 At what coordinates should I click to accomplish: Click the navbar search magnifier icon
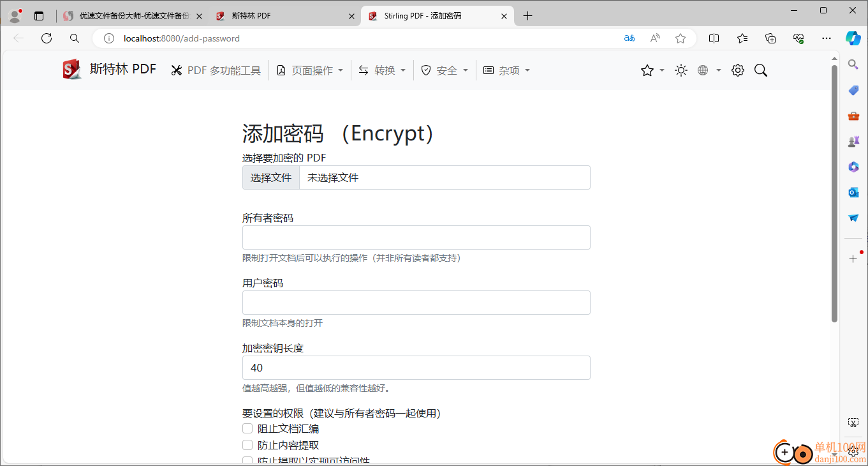760,70
